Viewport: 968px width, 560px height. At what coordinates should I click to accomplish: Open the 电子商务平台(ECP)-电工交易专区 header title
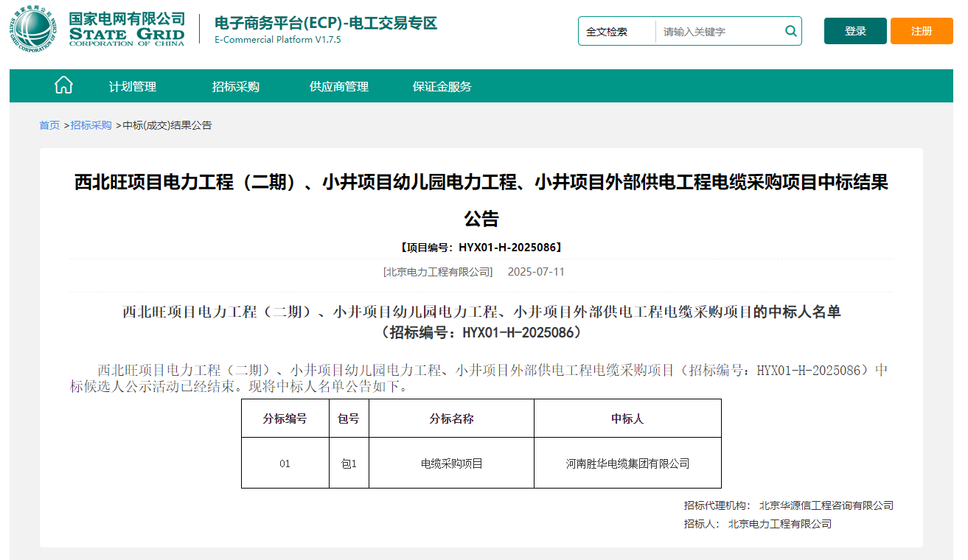pyautogui.click(x=325, y=24)
